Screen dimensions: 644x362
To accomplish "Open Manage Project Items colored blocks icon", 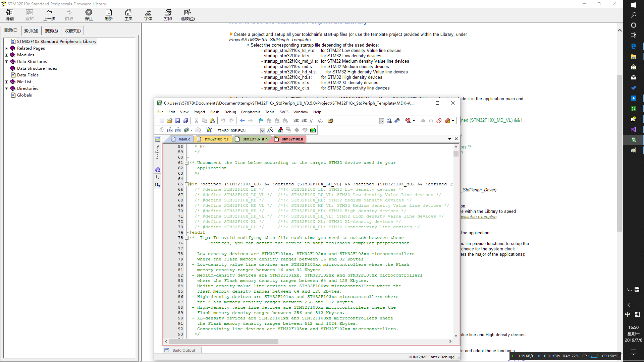I will pyautogui.click(x=281, y=130).
